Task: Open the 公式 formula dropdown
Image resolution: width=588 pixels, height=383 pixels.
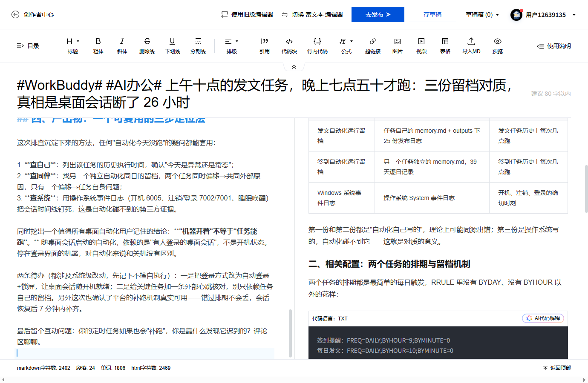Action: tap(346, 46)
